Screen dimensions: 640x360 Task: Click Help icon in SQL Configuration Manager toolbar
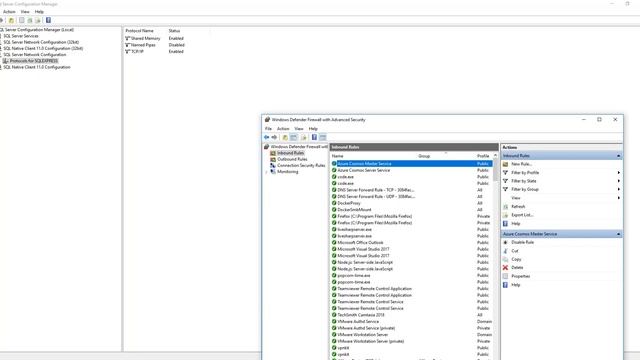click(48, 20)
